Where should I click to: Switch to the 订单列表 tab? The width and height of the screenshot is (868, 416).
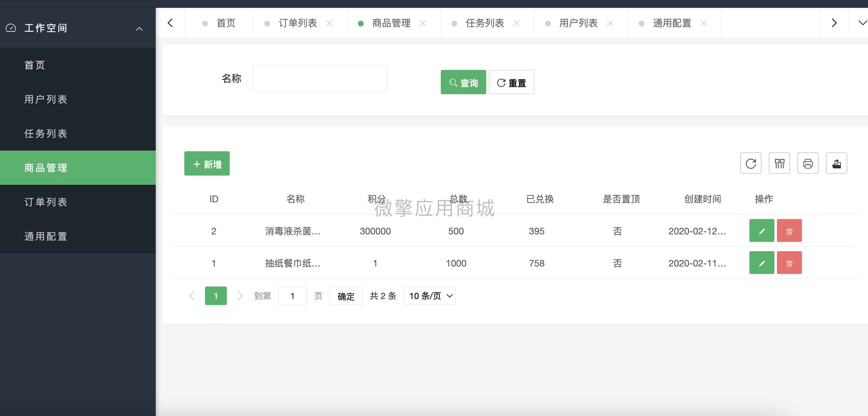pyautogui.click(x=298, y=23)
